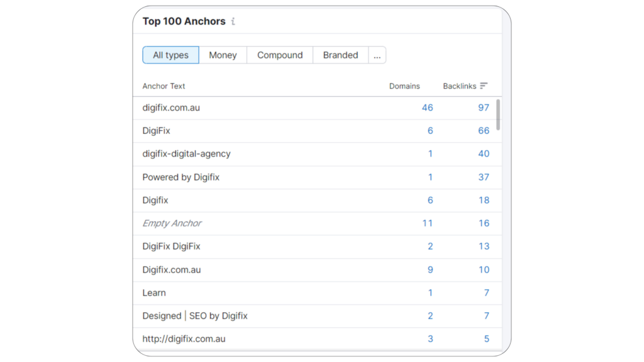
Task: Open 1 domain for Learn anchor
Action: (x=430, y=293)
